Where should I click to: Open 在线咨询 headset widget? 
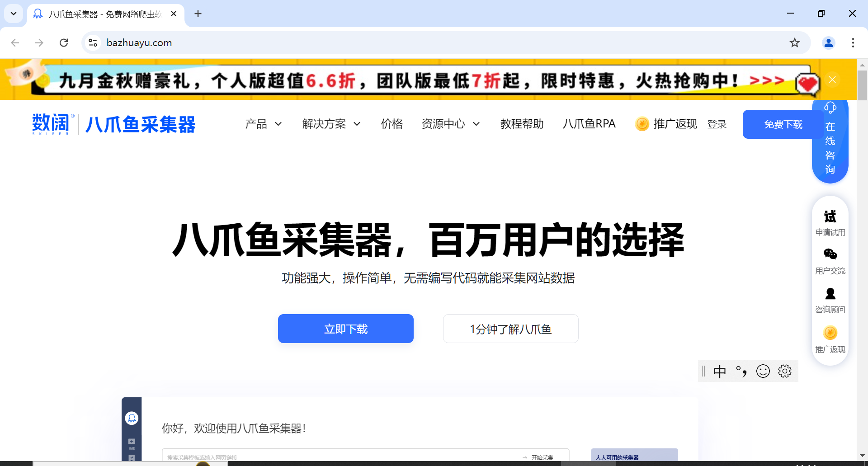point(830,141)
